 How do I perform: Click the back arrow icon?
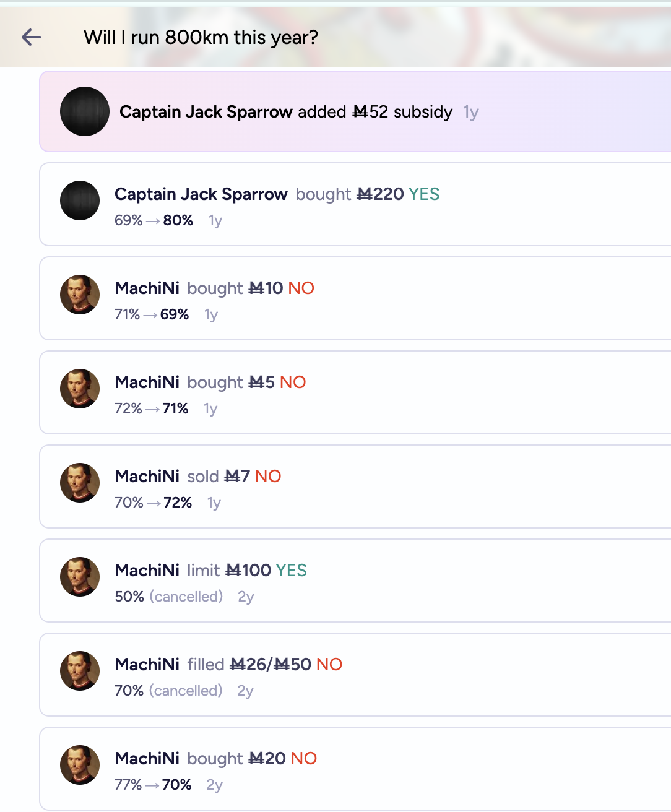click(32, 38)
